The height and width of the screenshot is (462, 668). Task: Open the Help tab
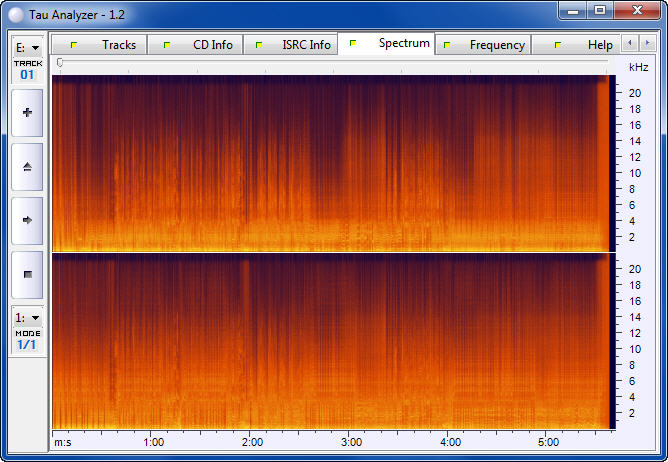point(599,45)
